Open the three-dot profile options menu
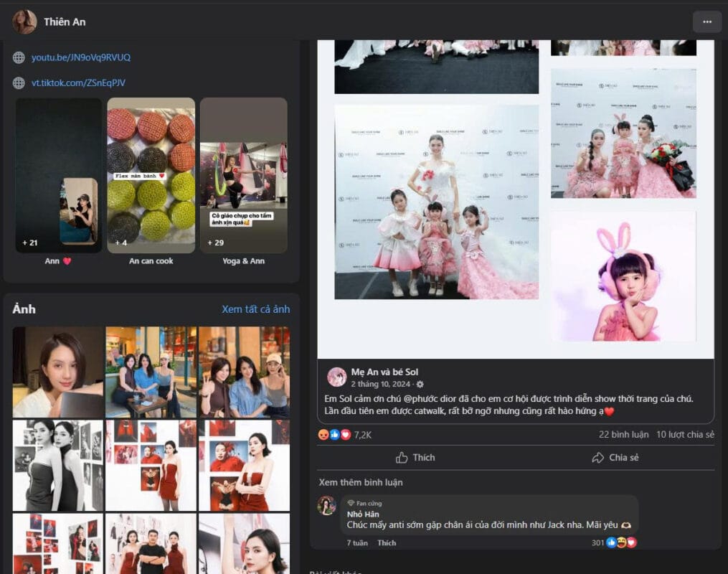This screenshot has width=728, height=574. 706,22
